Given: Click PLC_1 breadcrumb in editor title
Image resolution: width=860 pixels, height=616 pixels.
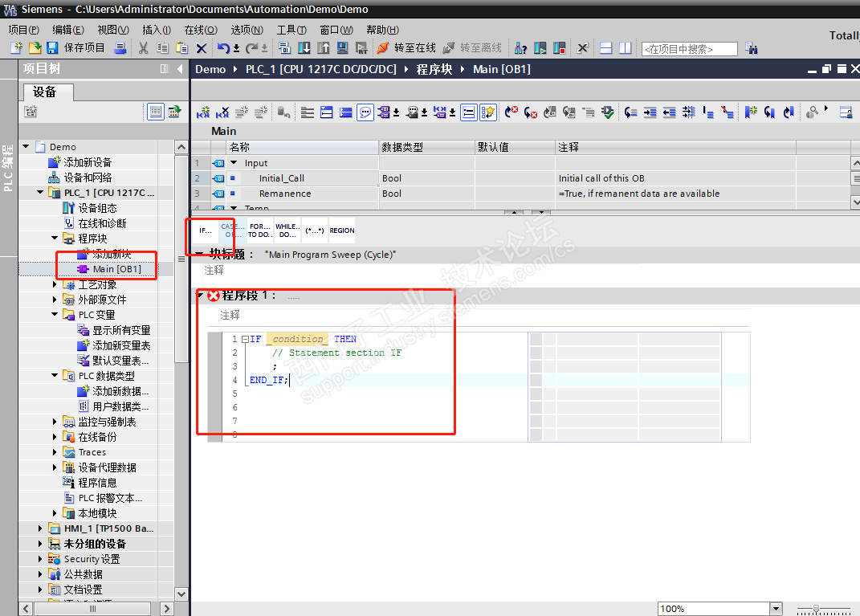Looking at the screenshot, I should click(320, 69).
